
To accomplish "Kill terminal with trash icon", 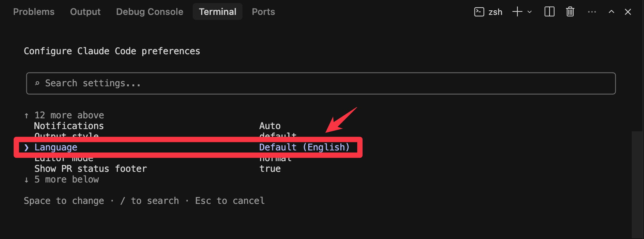I will click(570, 12).
